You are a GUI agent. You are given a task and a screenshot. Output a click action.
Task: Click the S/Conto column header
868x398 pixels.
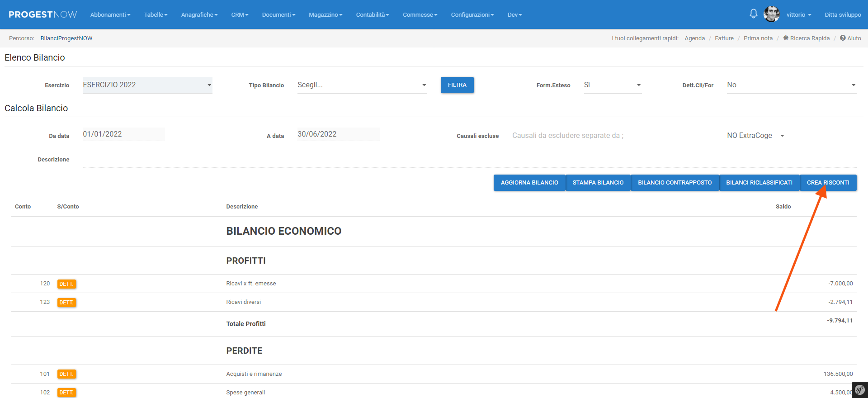tap(68, 207)
